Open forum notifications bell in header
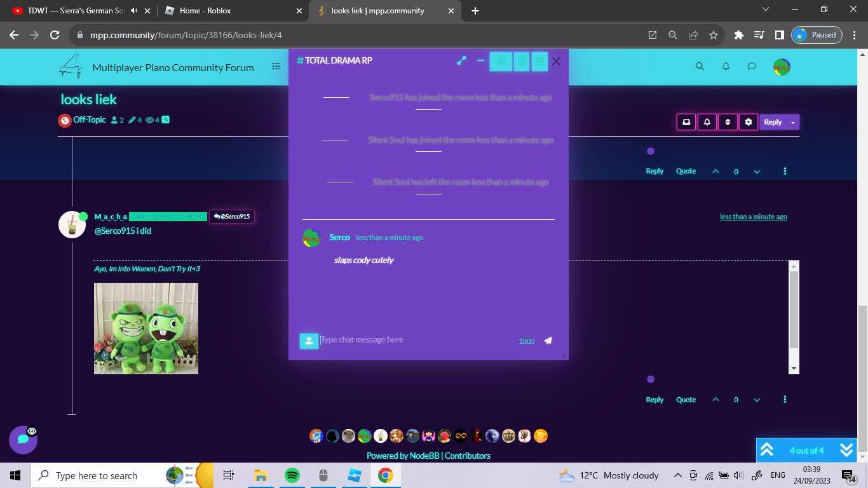The width and height of the screenshot is (868, 488). 726,66
